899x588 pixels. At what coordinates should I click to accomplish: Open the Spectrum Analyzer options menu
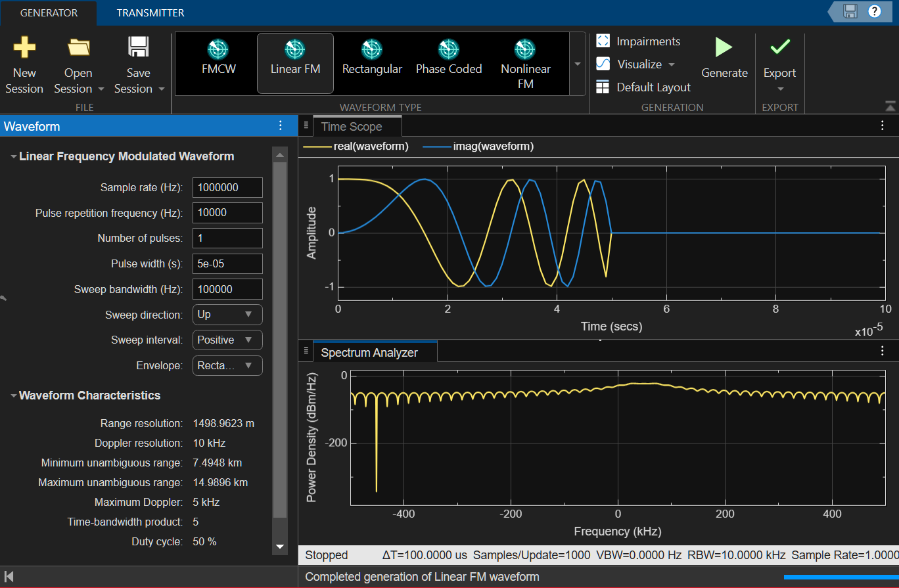coord(882,351)
